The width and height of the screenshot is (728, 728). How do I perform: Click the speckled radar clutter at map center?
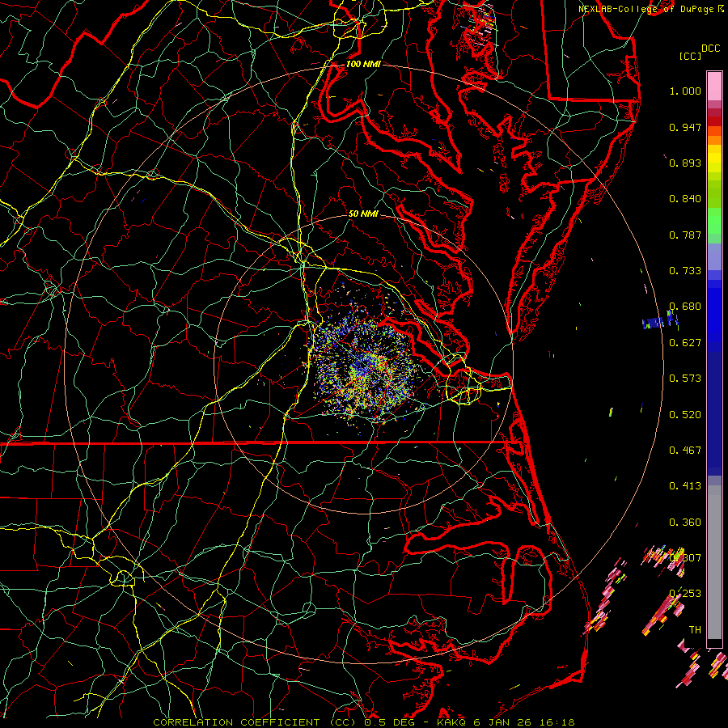[363, 366]
